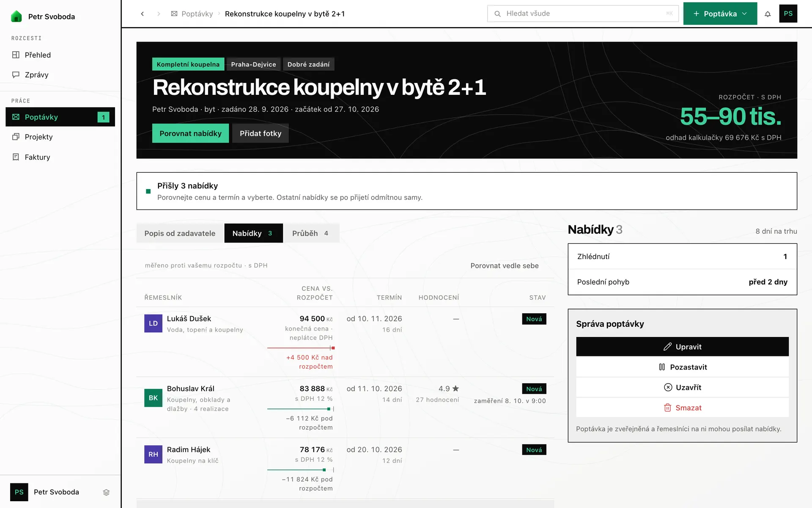Click the green house logo icon
This screenshot has height=508, width=812.
(x=16, y=17)
